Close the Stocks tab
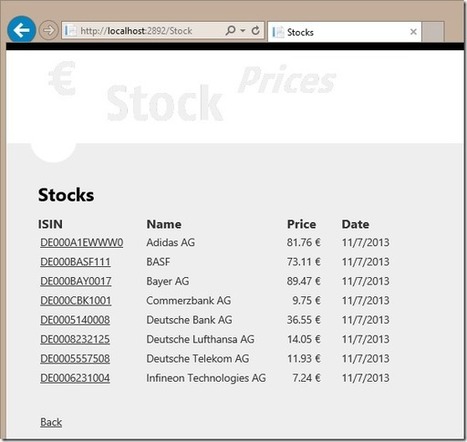The width and height of the screenshot is (467, 442). click(x=413, y=32)
